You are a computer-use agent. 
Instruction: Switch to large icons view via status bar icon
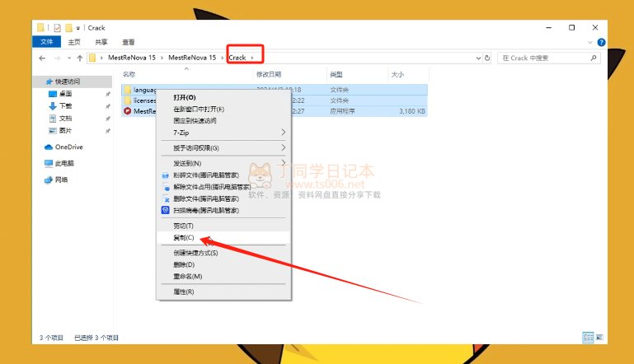coord(599,338)
